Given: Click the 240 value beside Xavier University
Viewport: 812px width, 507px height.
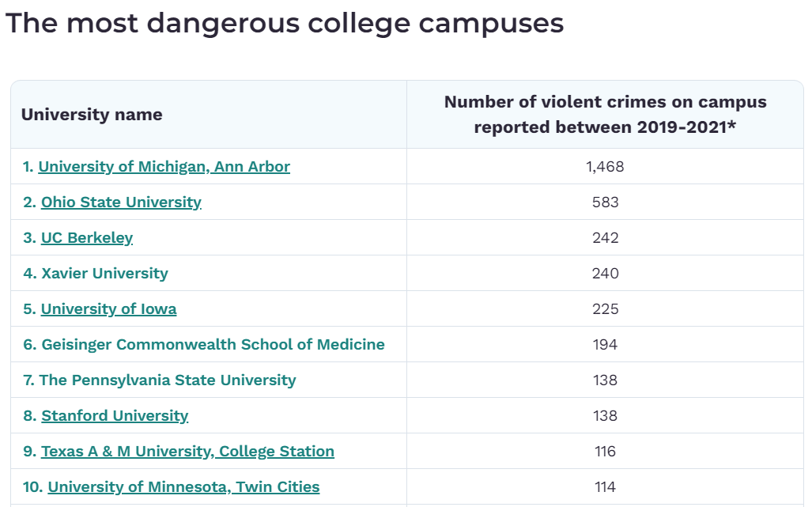Looking at the screenshot, I should coord(605,274).
